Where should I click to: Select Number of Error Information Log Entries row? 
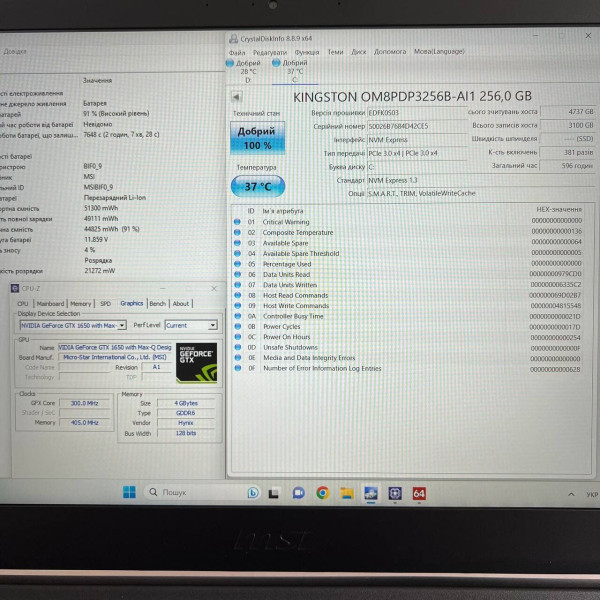[407, 368]
